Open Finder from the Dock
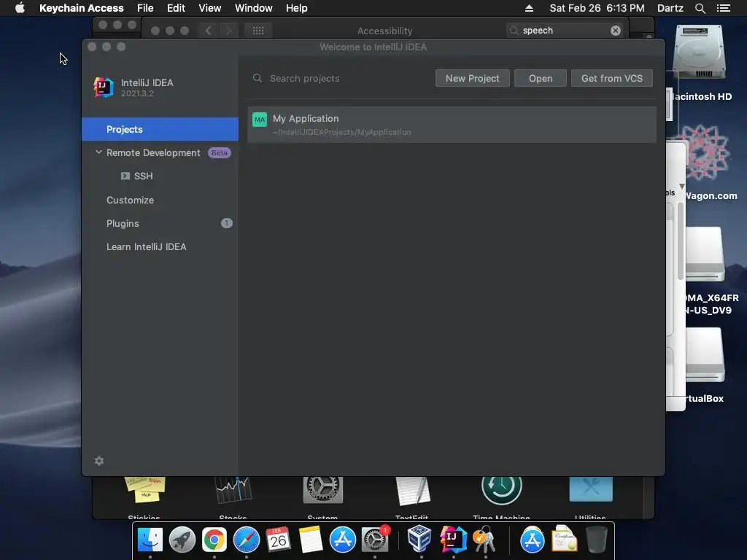Image resolution: width=747 pixels, height=560 pixels. pos(150,540)
